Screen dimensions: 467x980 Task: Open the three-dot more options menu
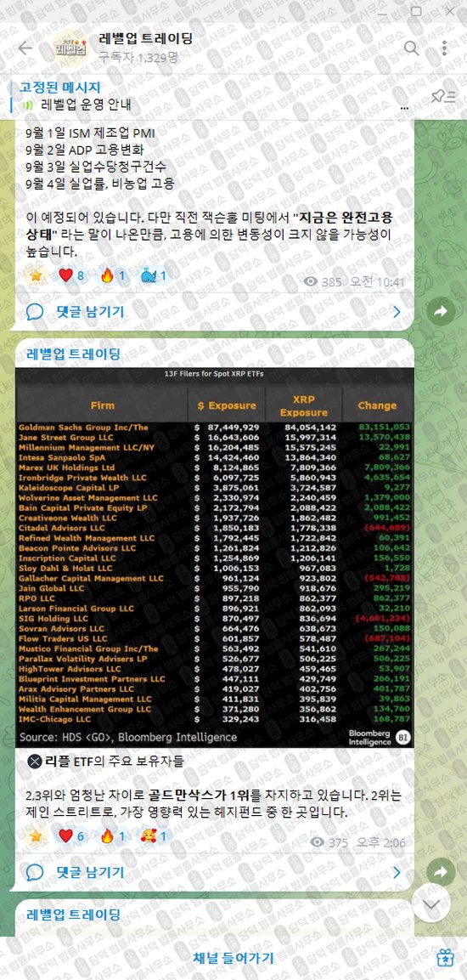(x=445, y=48)
